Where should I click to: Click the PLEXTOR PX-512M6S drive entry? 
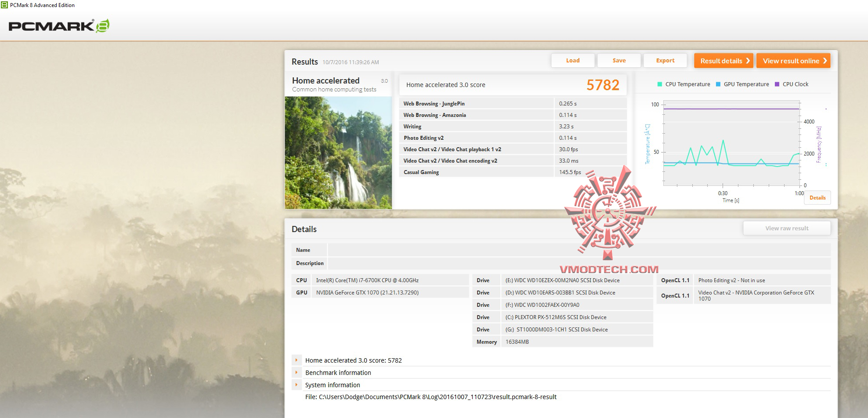tap(556, 317)
